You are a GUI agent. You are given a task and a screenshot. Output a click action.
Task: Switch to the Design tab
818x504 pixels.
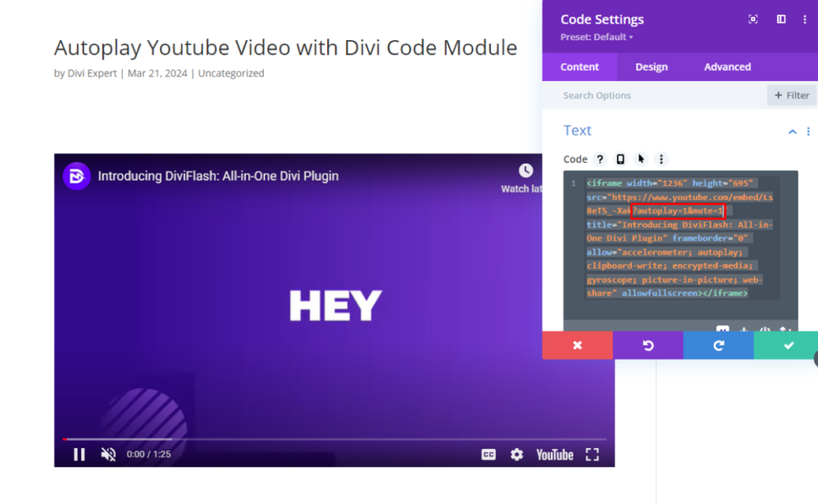click(x=651, y=66)
